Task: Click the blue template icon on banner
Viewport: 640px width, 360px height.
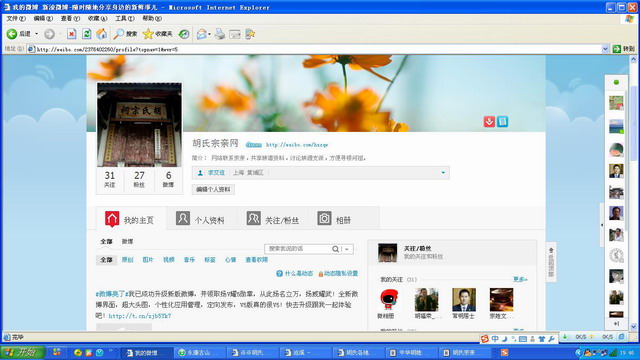Action: [x=502, y=121]
